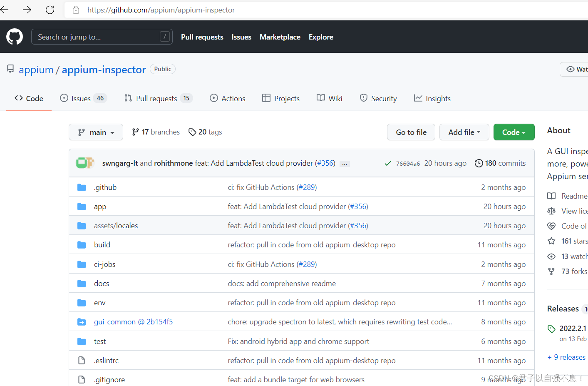Click the Code of conduct heart icon
Viewport: 588px width, 386px height.
[551, 226]
